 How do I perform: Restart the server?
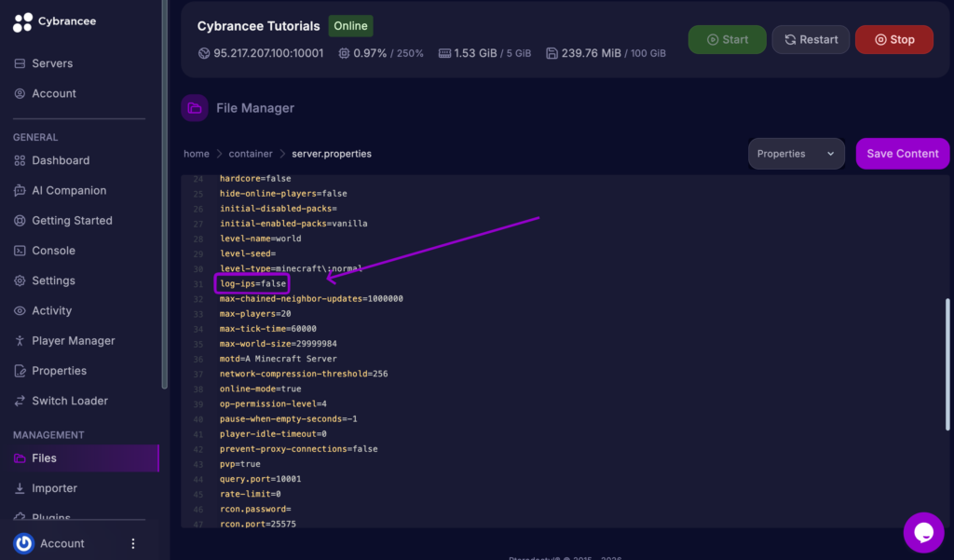click(811, 39)
